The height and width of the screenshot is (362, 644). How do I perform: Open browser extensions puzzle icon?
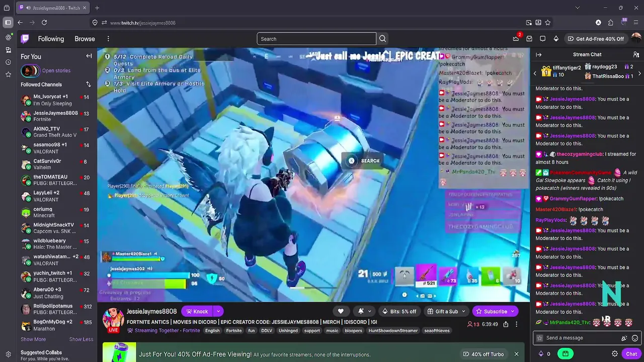(610, 23)
